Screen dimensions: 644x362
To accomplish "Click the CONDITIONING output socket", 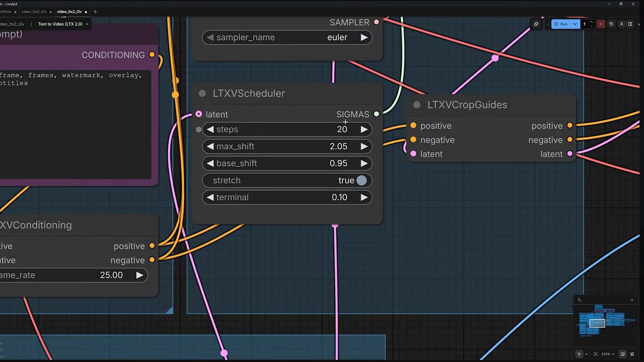I will (x=152, y=55).
